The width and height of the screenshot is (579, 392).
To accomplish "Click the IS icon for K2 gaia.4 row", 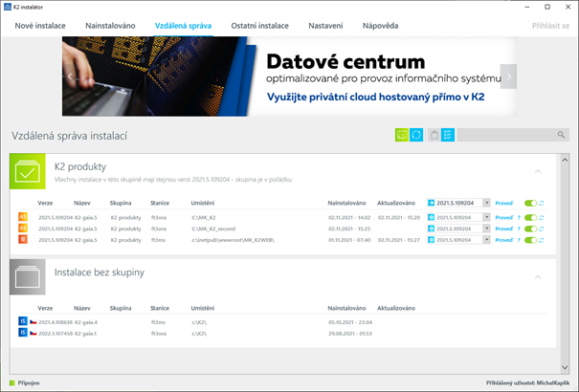I will tap(23, 321).
